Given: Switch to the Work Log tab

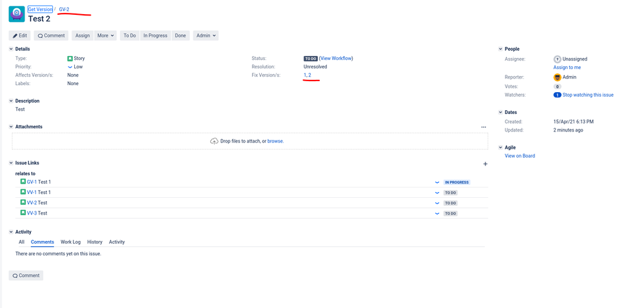Looking at the screenshot, I should point(71,242).
